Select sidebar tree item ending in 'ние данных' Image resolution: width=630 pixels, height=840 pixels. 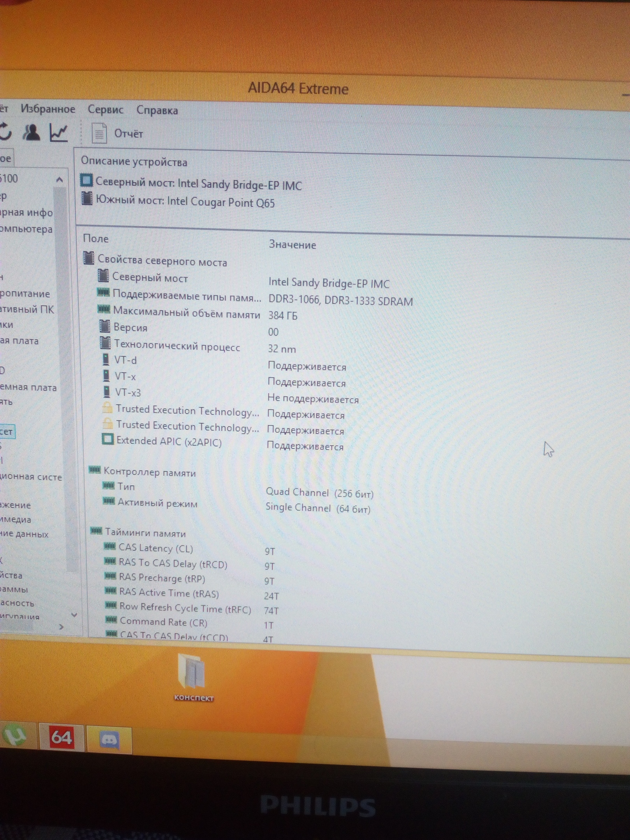[x=24, y=534]
